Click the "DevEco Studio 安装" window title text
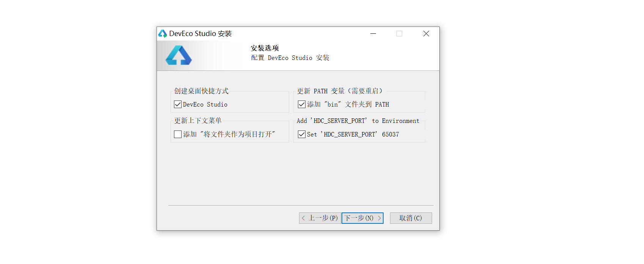This screenshot has height=264, width=644. click(201, 34)
